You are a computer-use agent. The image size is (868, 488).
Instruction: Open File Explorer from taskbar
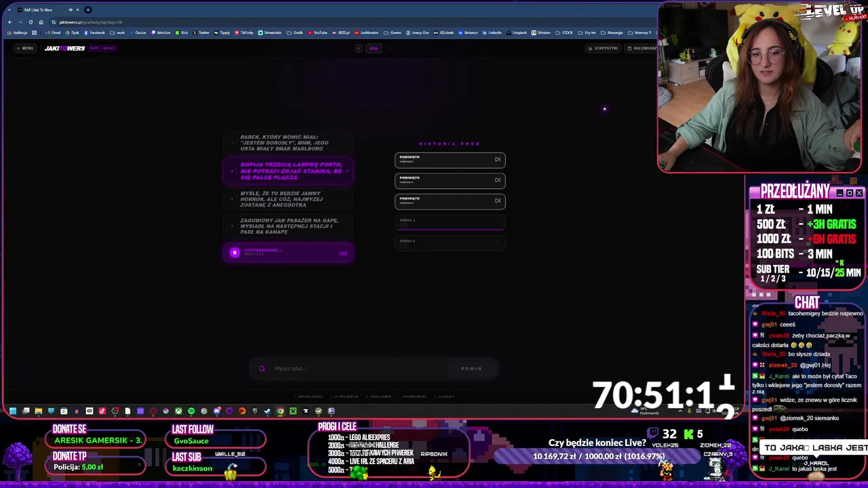(39, 411)
